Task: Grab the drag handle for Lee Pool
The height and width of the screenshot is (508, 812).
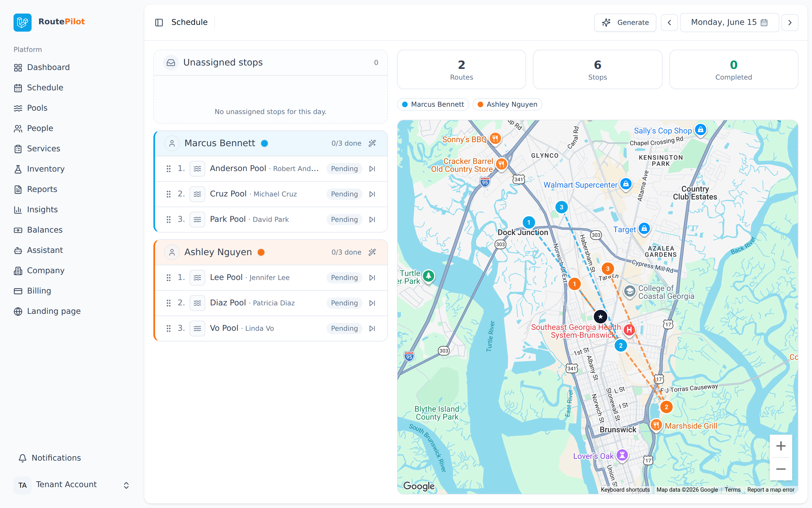Action: pyautogui.click(x=168, y=277)
